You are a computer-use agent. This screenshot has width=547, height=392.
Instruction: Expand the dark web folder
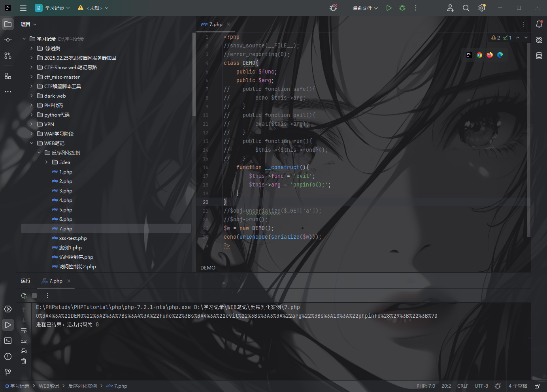click(32, 96)
